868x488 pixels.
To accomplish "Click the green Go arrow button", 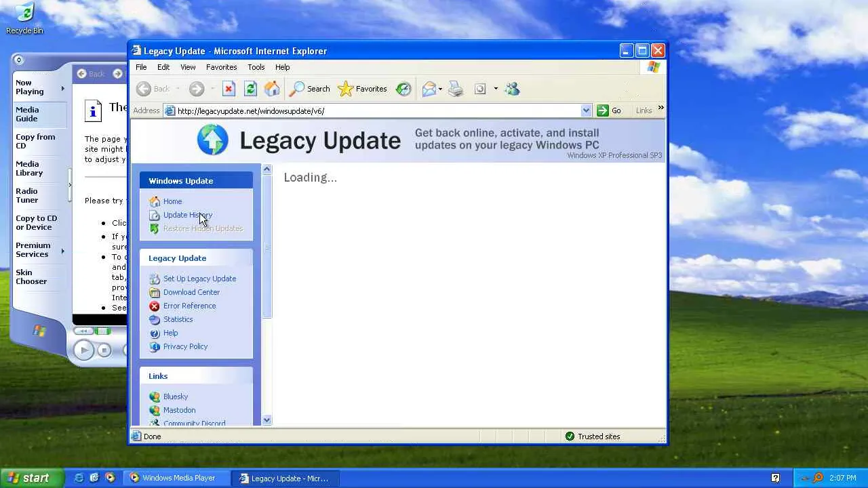I will [x=603, y=110].
